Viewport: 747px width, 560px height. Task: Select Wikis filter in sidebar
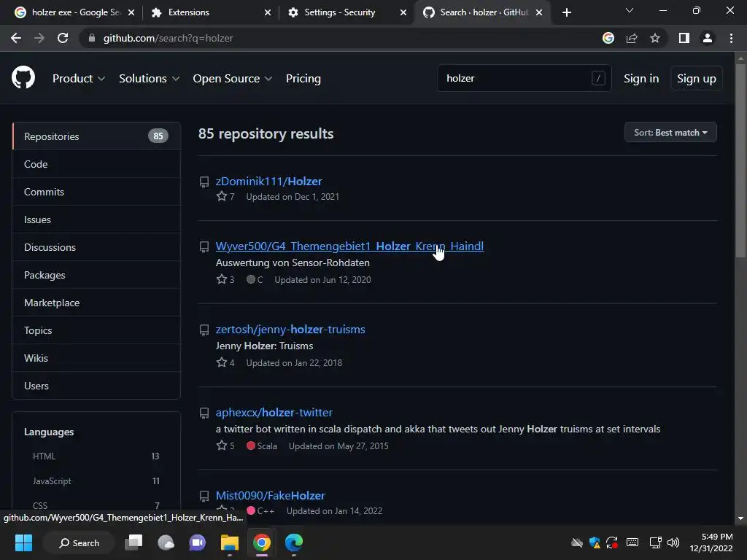click(96, 357)
